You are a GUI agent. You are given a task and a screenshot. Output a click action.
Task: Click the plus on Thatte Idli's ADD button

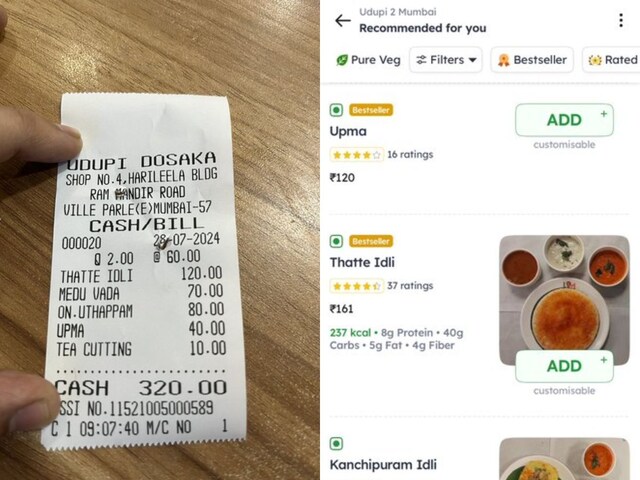[x=604, y=360]
